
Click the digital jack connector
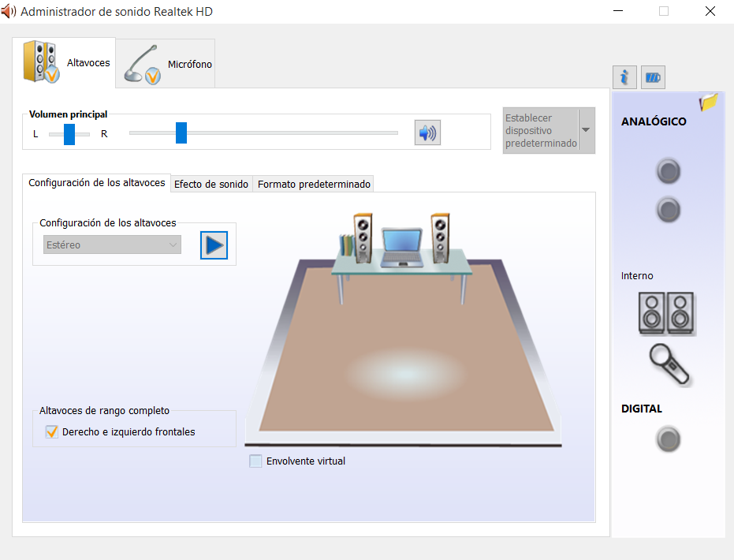[668, 439]
